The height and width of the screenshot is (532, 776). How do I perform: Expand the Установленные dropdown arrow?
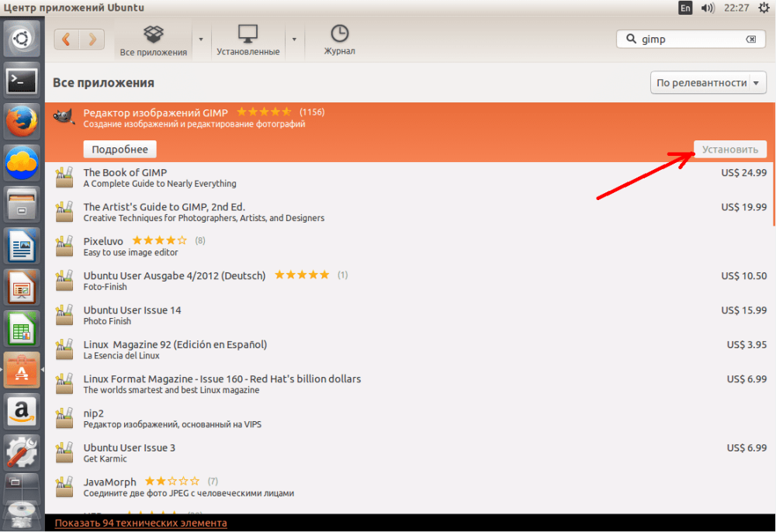coord(294,39)
